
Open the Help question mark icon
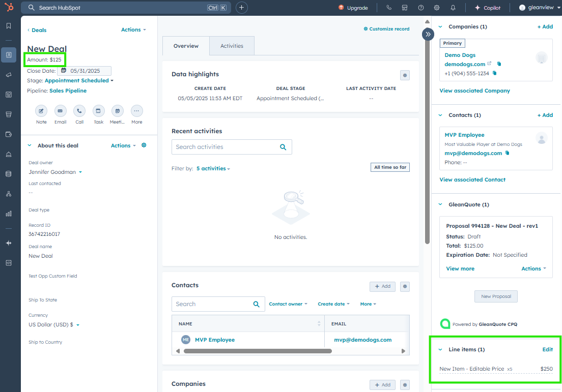click(x=421, y=8)
